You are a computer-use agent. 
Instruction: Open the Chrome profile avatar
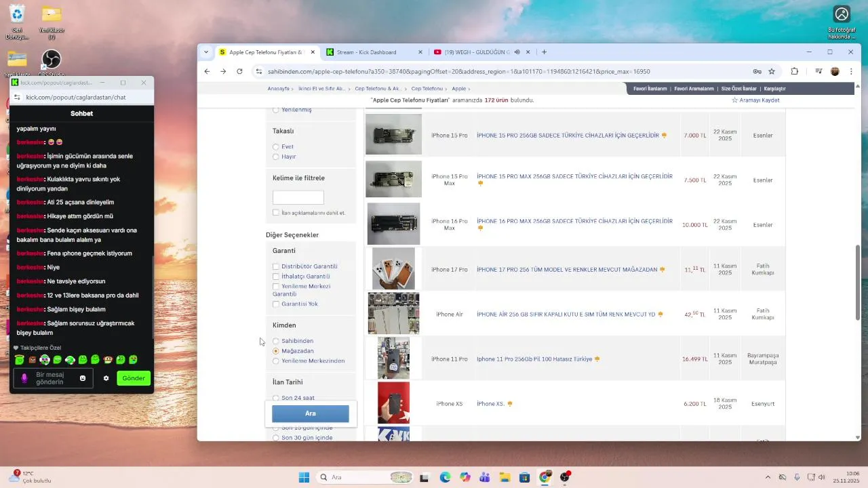(x=835, y=71)
